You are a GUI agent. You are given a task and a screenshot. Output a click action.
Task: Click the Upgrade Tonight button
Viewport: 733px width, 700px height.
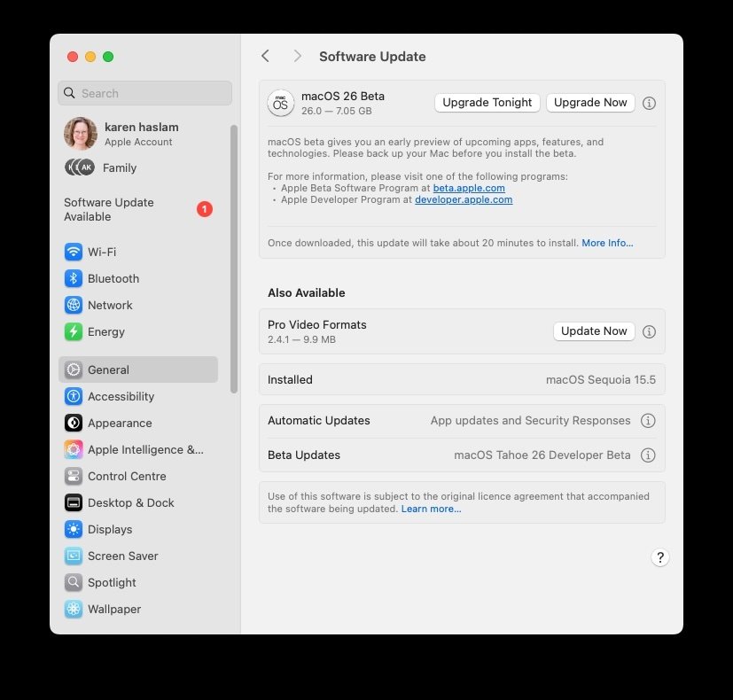click(487, 103)
